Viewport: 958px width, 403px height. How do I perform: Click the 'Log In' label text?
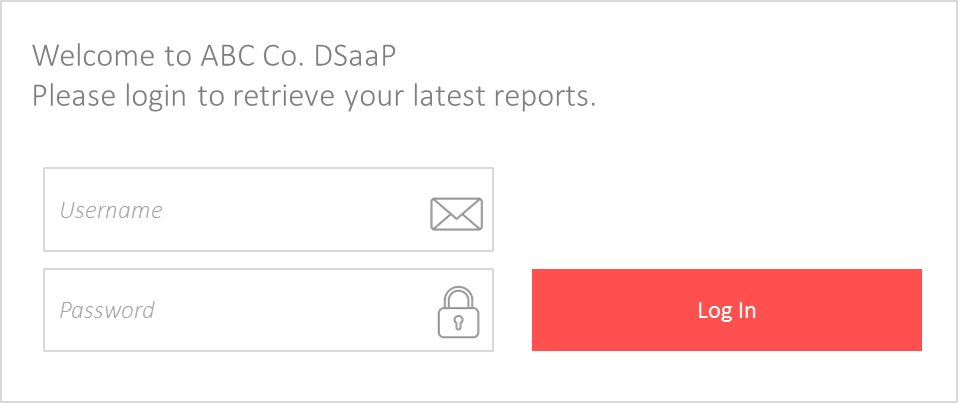click(727, 310)
